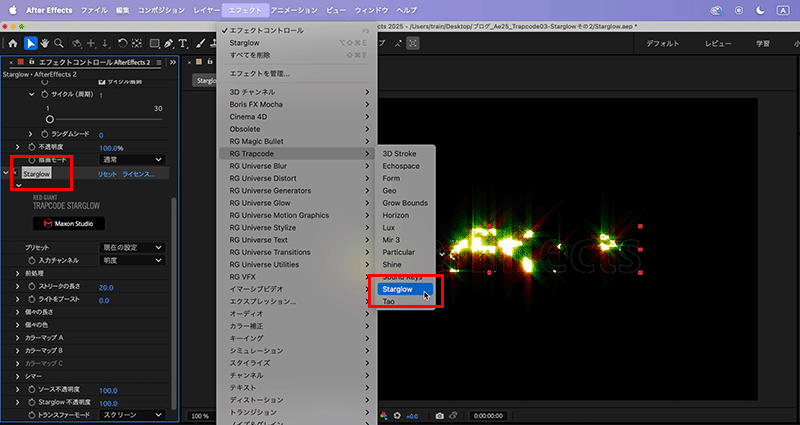Expand the 個々の長さ group
This screenshot has width=800, height=425.
(x=18, y=312)
